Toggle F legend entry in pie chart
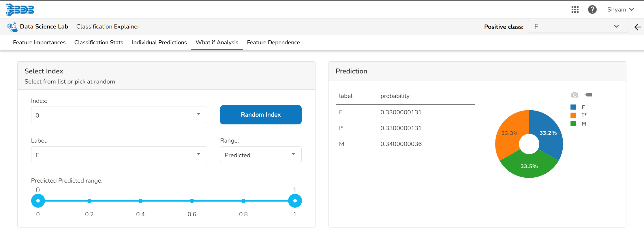 tap(578, 107)
